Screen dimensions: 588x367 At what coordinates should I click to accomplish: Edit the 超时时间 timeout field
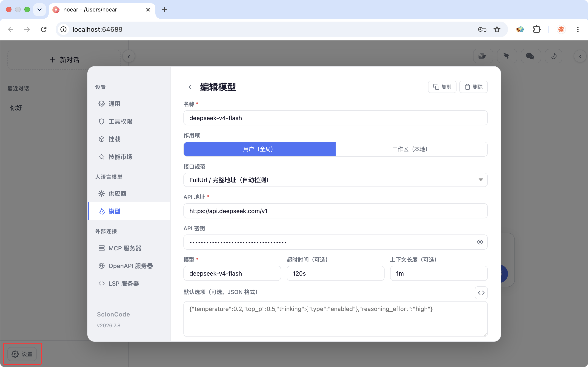[x=335, y=273]
